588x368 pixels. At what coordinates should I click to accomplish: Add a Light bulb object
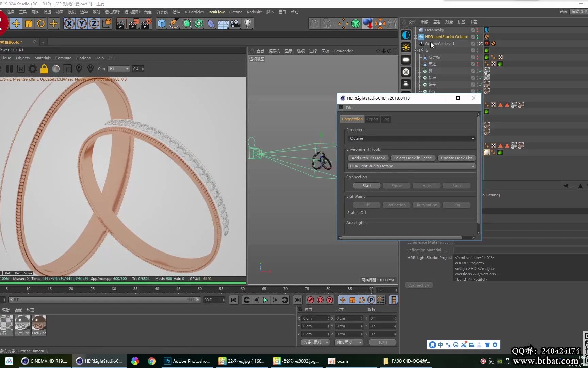(x=248, y=24)
